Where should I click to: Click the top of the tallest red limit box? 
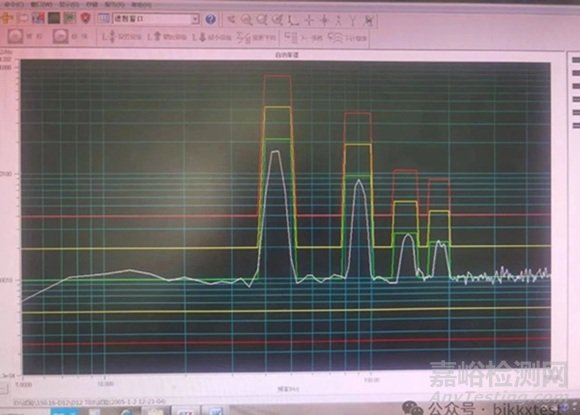point(277,76)
